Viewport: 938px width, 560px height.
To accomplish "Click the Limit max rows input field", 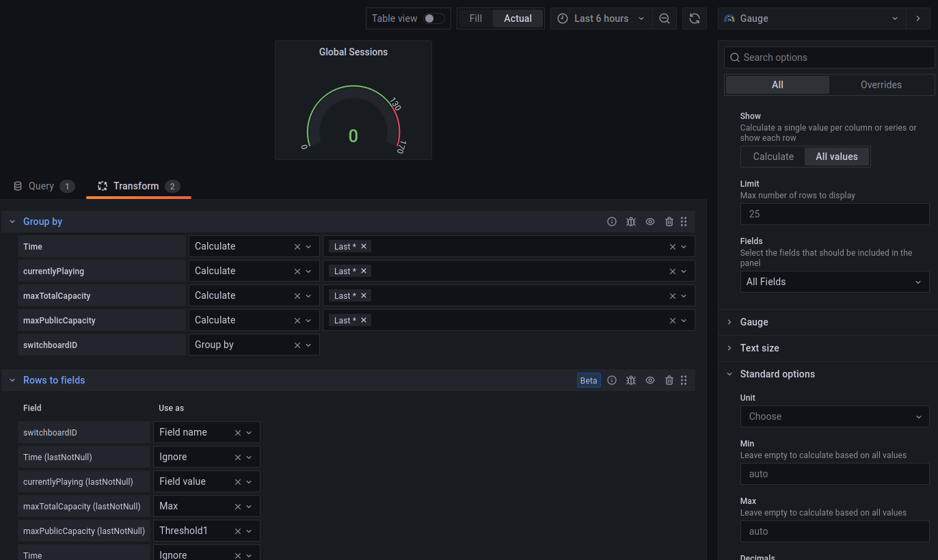I will [834, 214].
